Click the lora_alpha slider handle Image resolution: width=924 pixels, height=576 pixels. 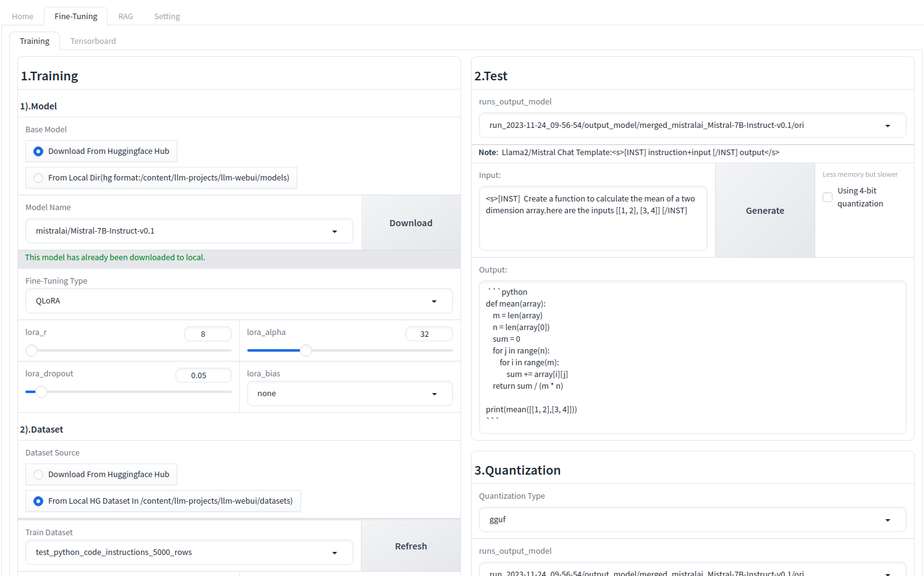coord(305,350)
